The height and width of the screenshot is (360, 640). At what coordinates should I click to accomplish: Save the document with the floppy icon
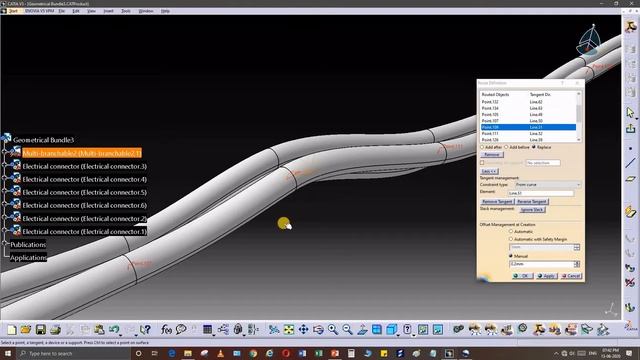coord(40,329)
